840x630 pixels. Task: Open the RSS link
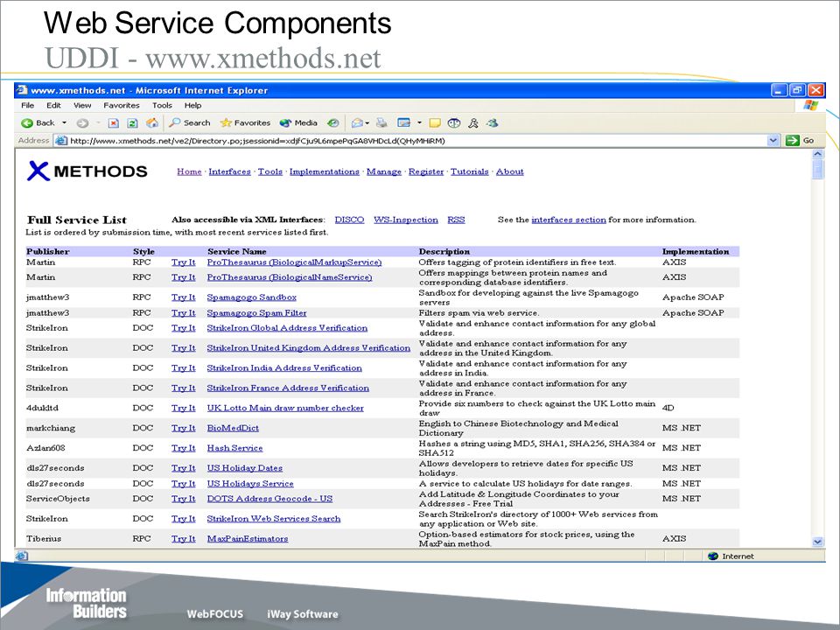456,220
